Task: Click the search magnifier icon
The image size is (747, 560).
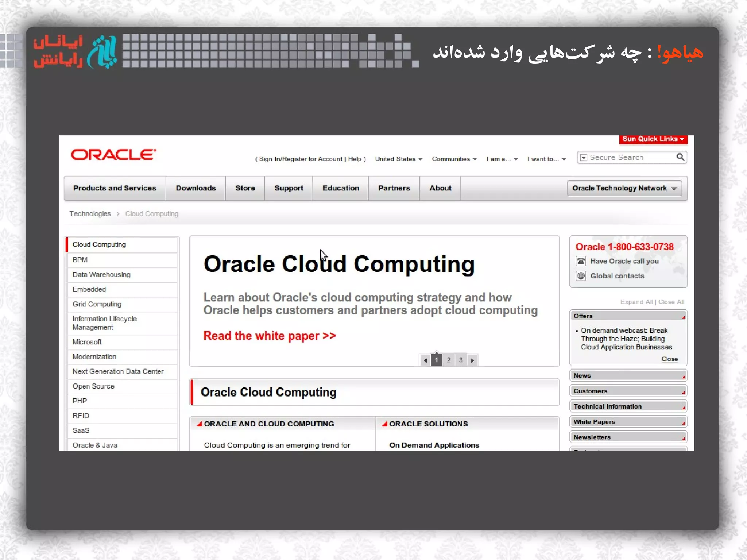Action: click(x=680, y=157)
